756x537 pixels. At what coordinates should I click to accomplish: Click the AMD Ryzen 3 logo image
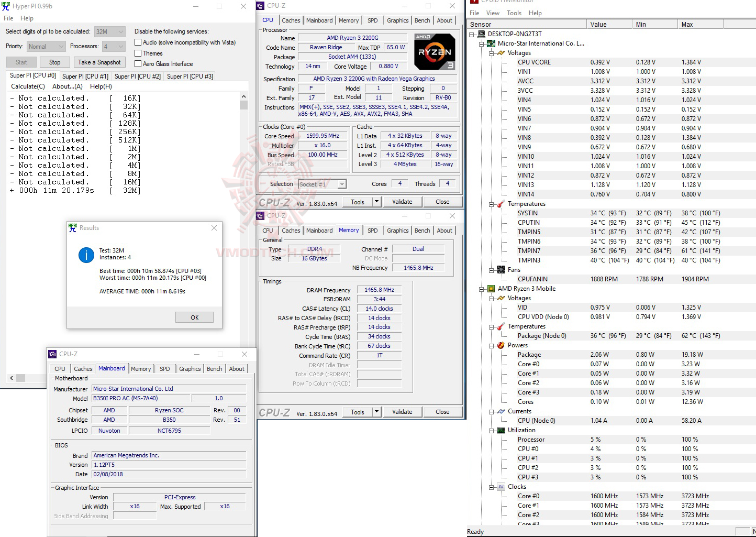434,52
